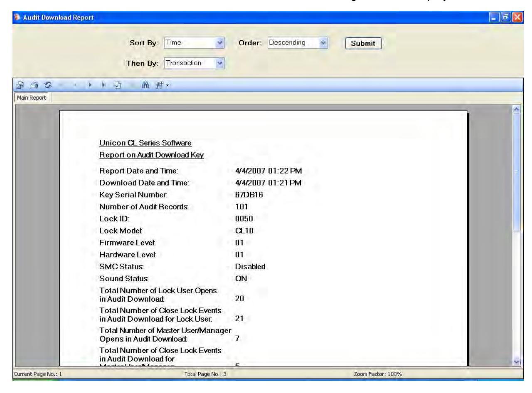This screenshot has width=532, height=393.
Task: Open the Then By dropdown showing Transaction
Action: click(x=195, y=63)
